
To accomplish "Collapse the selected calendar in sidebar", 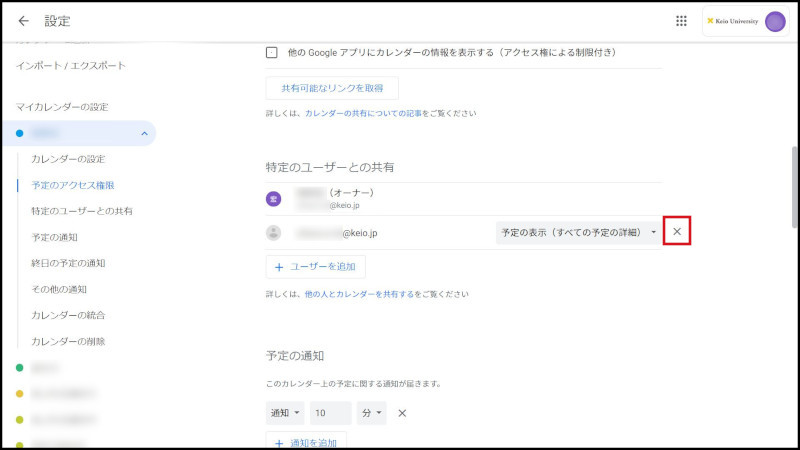I will click(x=144, y=133).
